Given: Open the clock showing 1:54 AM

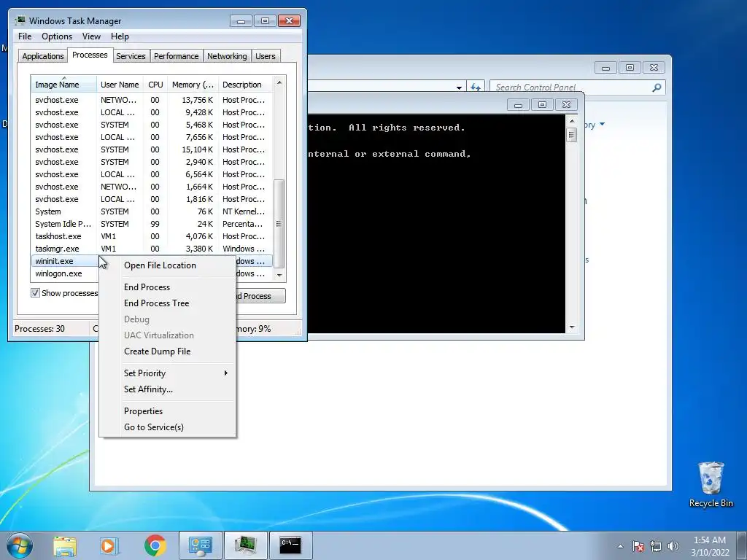Looking at the screenshot, I should pos(710,545).
